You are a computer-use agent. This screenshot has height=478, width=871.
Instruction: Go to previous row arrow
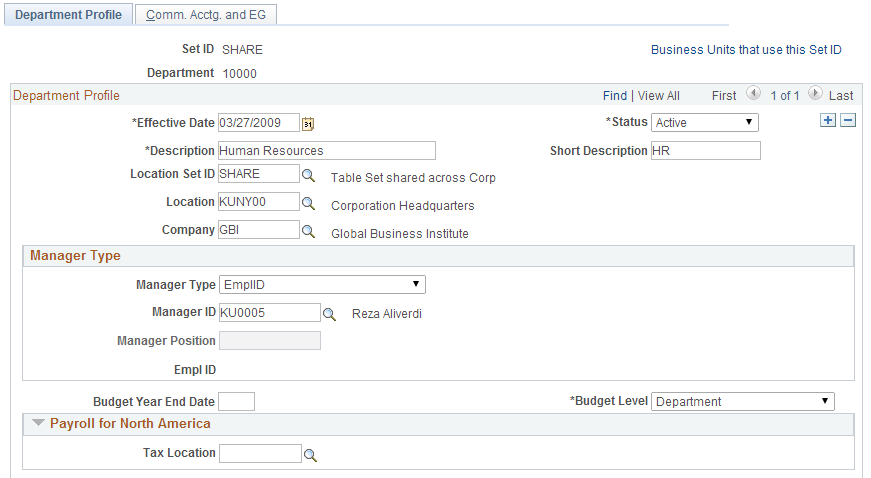[x=753, y=93]
